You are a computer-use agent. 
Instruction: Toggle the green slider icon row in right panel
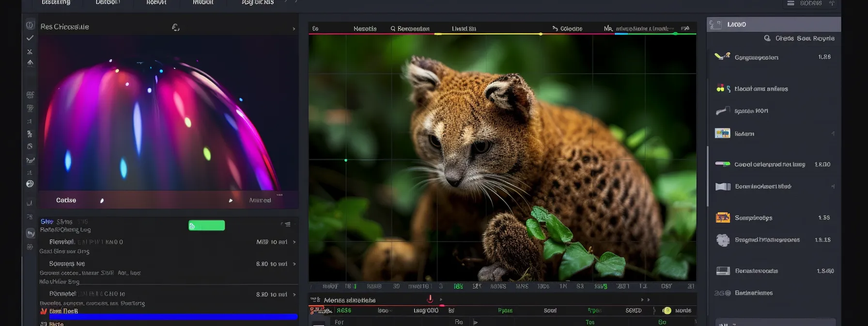723,164
